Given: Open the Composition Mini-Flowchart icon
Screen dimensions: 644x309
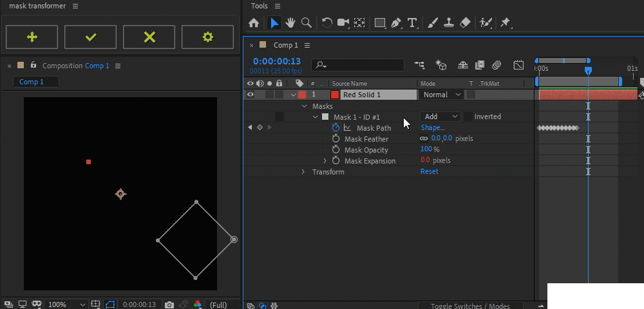Looking at the screenshot, I should 419,65.
